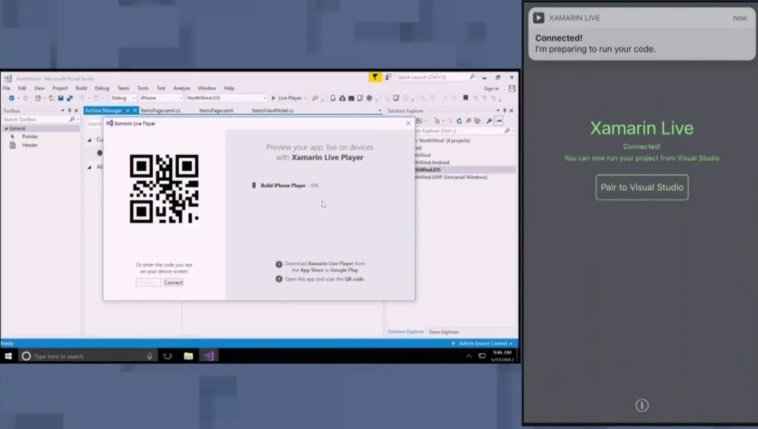Click the Live Player run button
This screenshot has height=429, width=758.
289,98
